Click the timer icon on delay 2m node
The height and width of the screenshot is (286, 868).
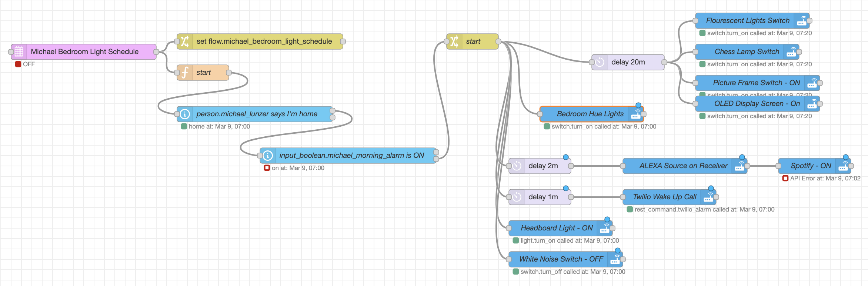(x=517, y=166)
